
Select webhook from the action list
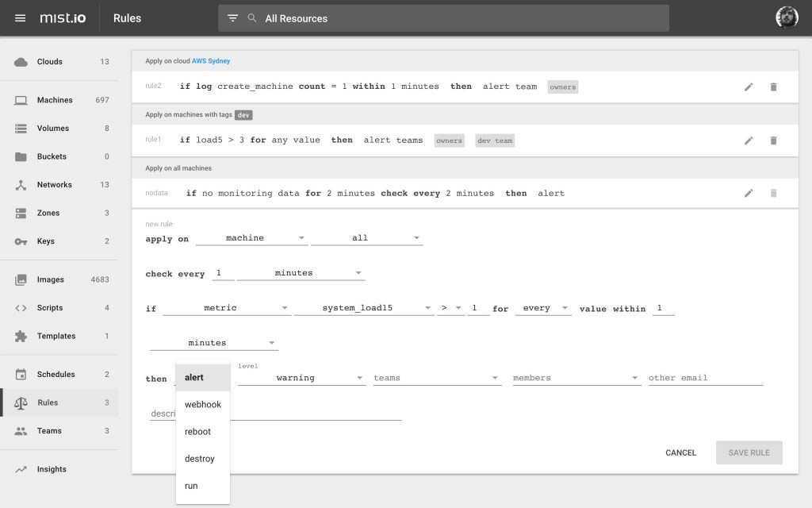point(202,404)
